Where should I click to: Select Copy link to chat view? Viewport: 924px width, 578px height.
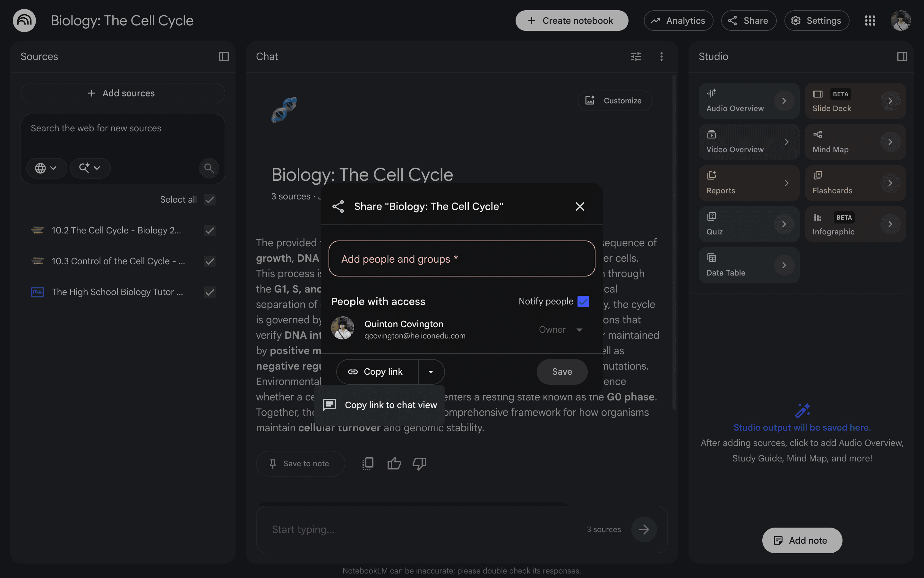coord(380,405)
